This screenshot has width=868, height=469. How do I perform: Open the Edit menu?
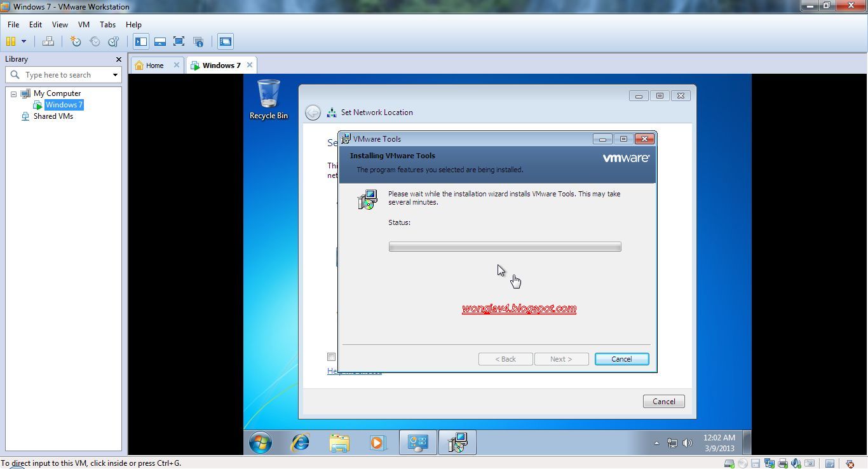point(36,25)
